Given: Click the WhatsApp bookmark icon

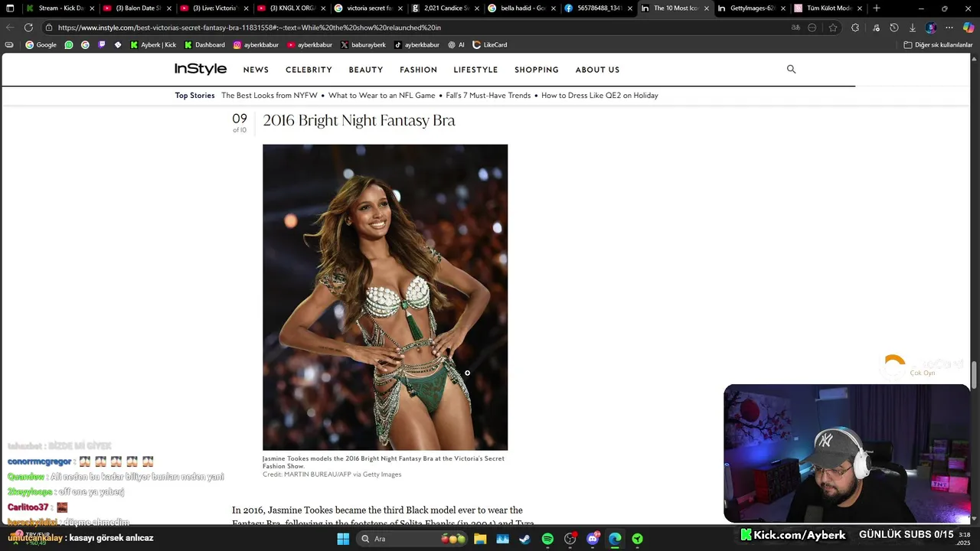Looking at the screenshot, I should 69,45.
